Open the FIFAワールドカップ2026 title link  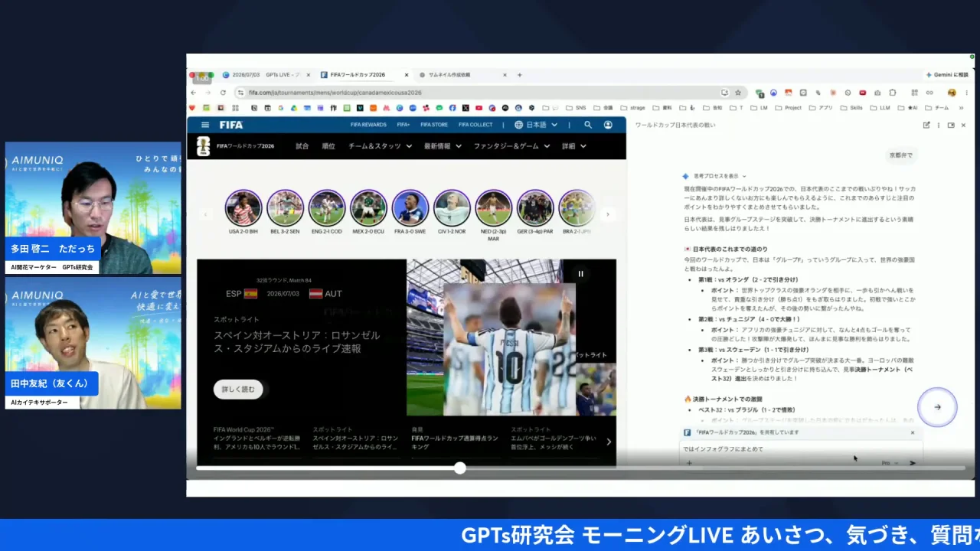tap(245, 146)
